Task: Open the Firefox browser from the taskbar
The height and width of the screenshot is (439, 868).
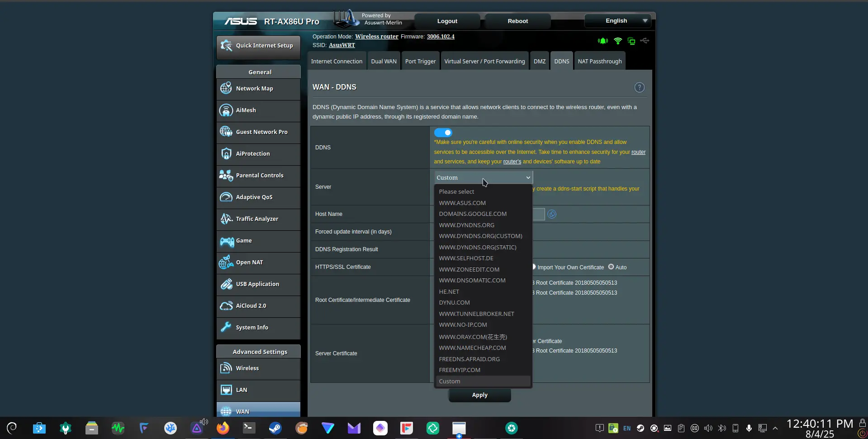Action: (223, 428)
